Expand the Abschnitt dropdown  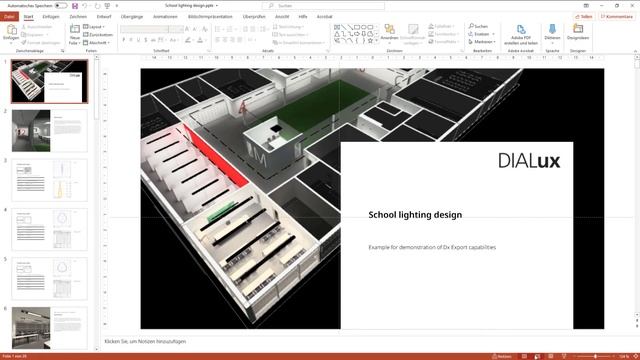click(x=97, y=42)
